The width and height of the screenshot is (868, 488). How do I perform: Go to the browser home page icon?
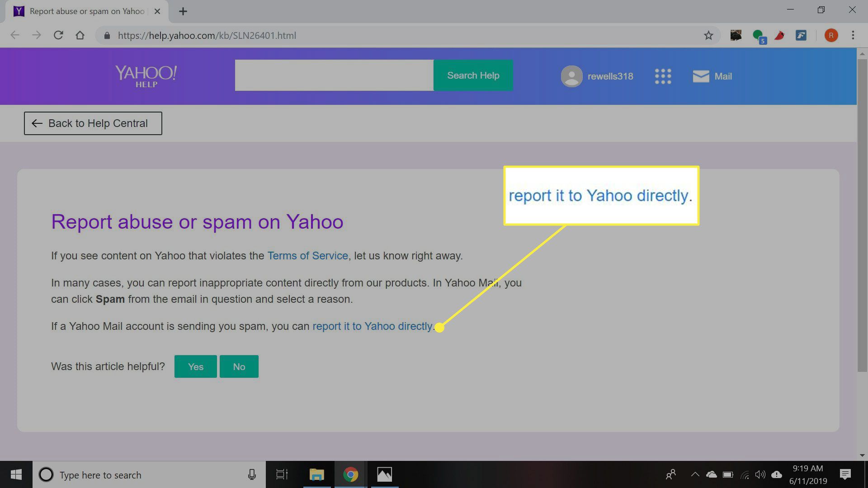80,35
